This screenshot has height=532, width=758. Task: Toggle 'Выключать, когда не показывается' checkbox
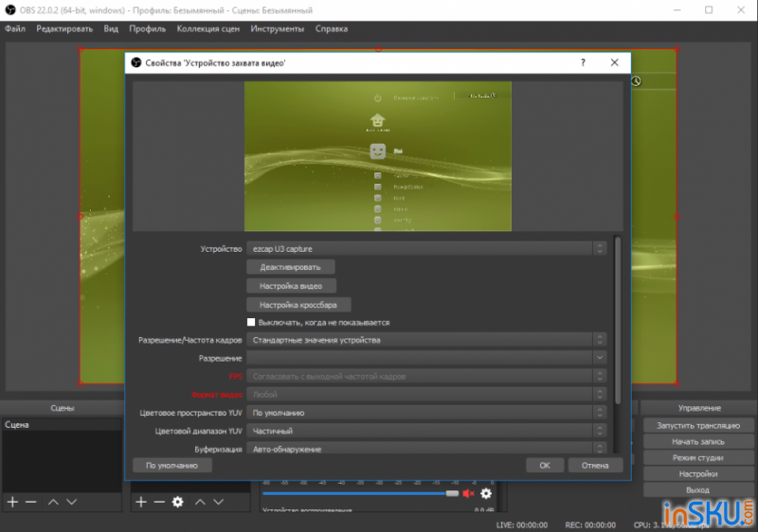click(251, 322)
